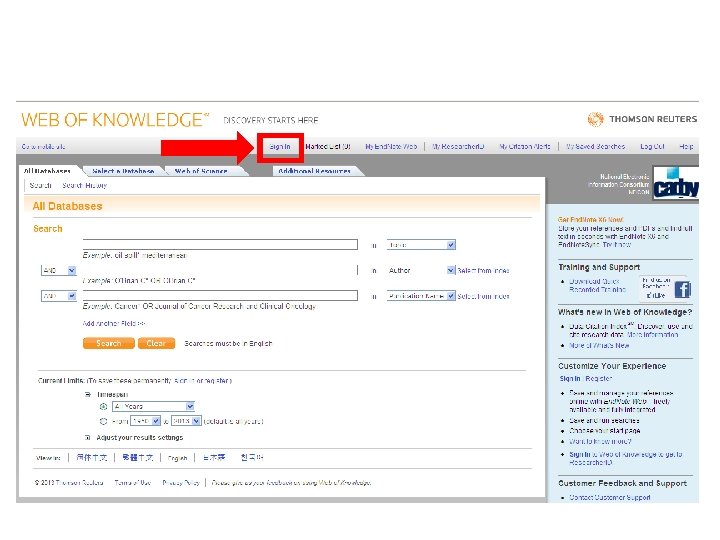Open More of What's New link
Screen dimensions: 720x540
pos(599,345)
